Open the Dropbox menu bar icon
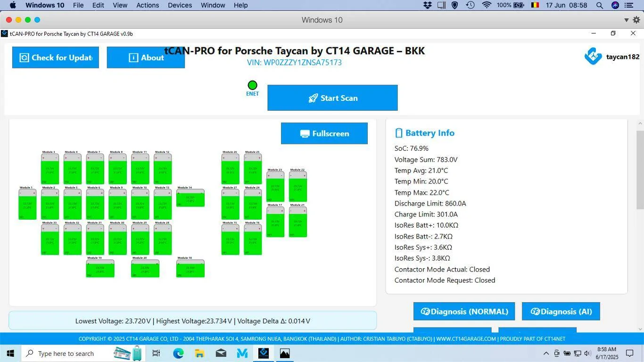 point(428,5)
